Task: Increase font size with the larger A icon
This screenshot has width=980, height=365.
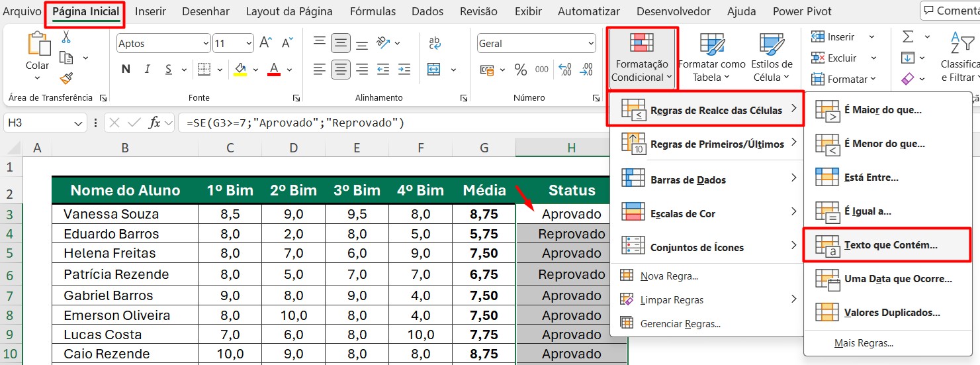Action: point(266,43)
